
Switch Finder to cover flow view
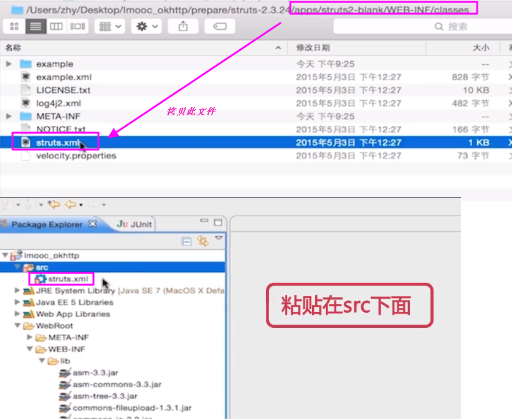pos(78,26)
